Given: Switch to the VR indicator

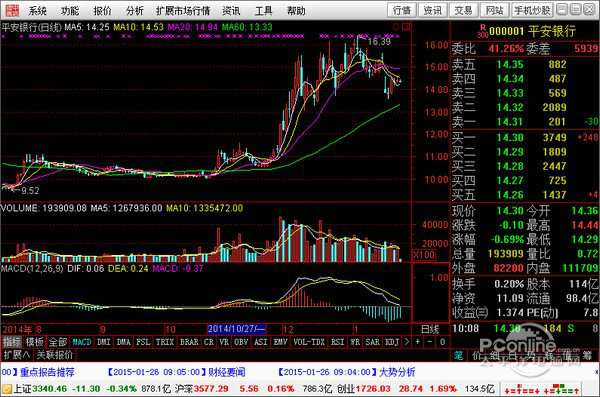Looking at the screenshot, I should pos(224,342).
